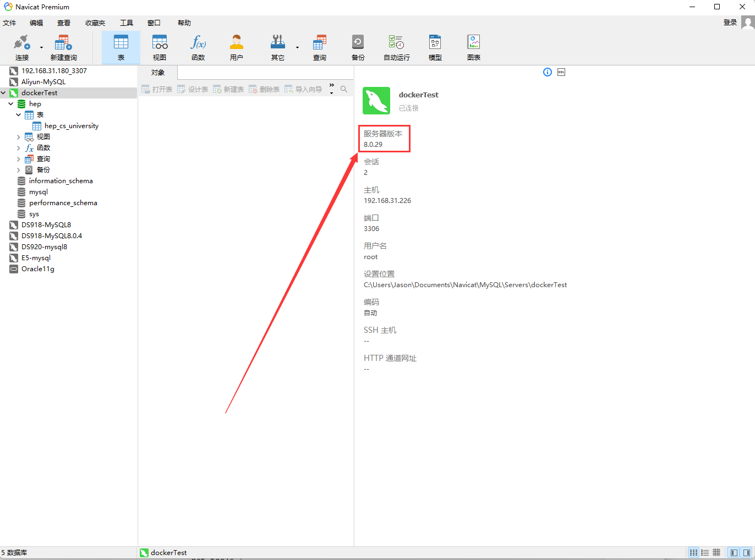Select the E5-mysql connection
755x560 pixels.
36,258
